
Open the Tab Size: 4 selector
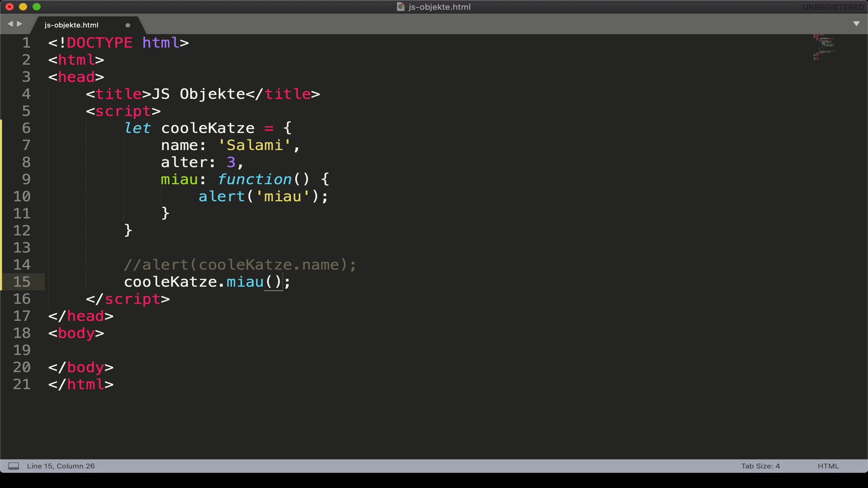click(x=760, y=466)
